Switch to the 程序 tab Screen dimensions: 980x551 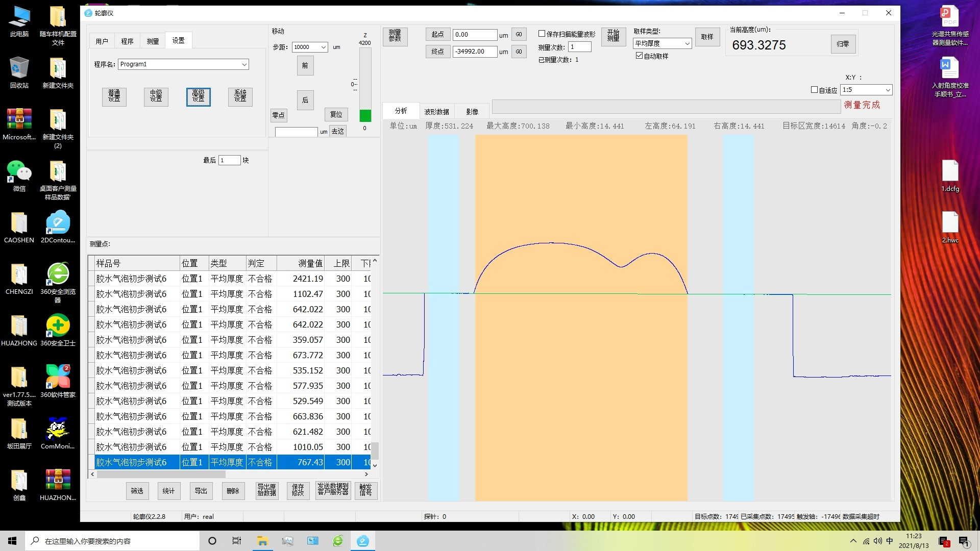pos(127,41)
